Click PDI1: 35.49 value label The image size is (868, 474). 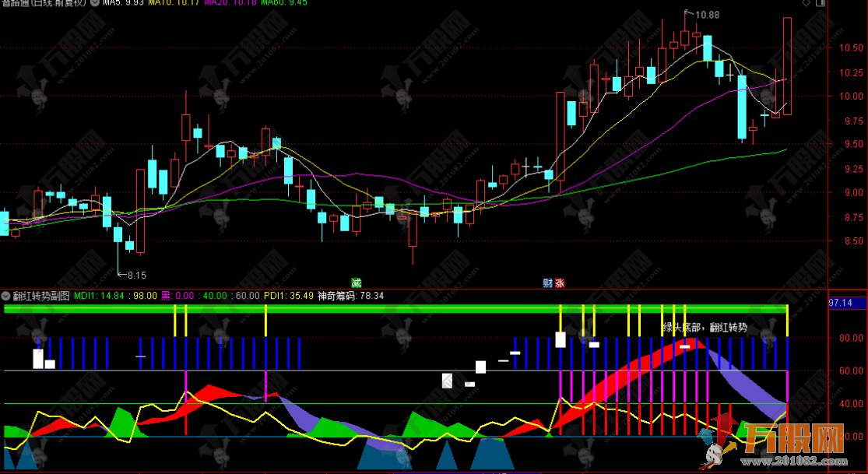(288, 296)
